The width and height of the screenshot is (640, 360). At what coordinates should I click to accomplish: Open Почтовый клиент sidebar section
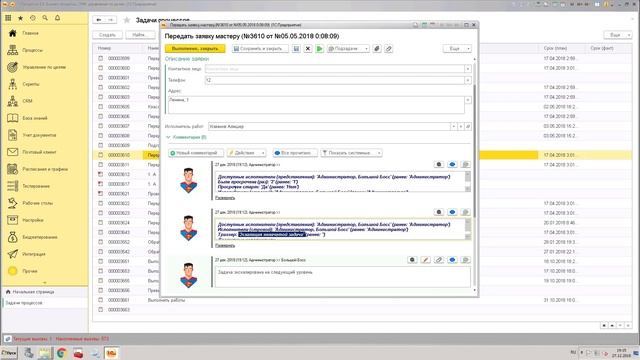pyautogui.click(x=39, y=152)
